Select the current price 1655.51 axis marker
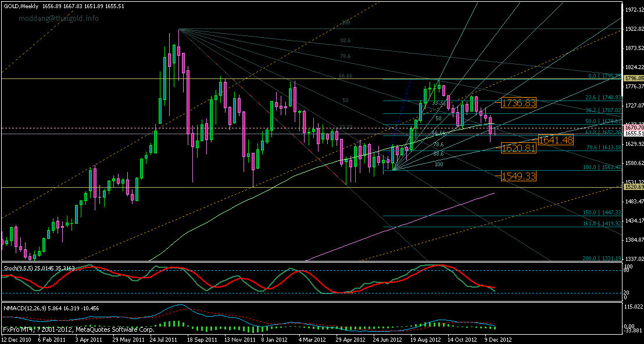644x344 pixels. click(x=633, y=134)
